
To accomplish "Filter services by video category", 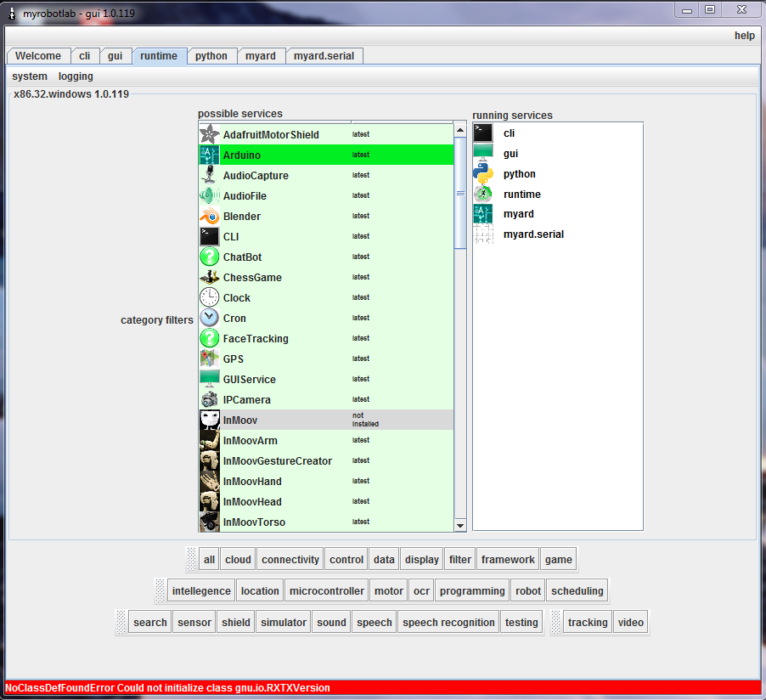I will pyautogui.click(x=631, y=623).
